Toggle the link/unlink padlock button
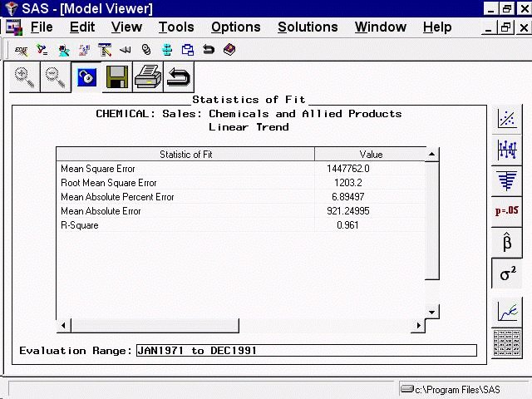This screenshot has width=532, height=399. [x=86, y=77]
